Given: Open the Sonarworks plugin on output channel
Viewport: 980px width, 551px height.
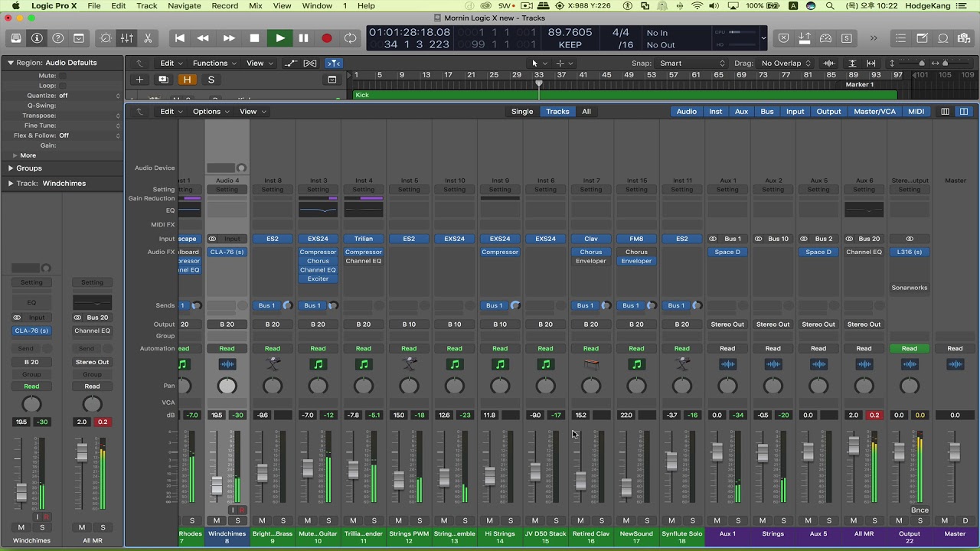Looking at the screenshot, I should coord(910,288).
